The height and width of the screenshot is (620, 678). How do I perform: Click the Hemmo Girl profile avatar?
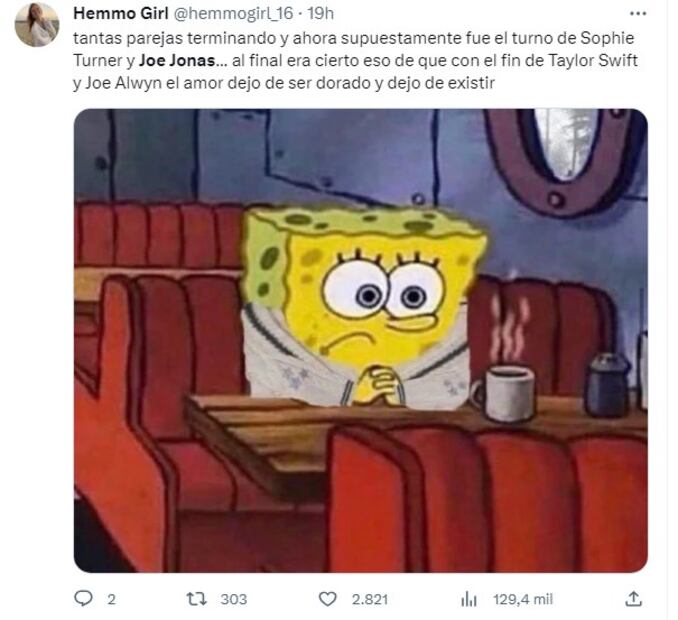coord(37,25)
